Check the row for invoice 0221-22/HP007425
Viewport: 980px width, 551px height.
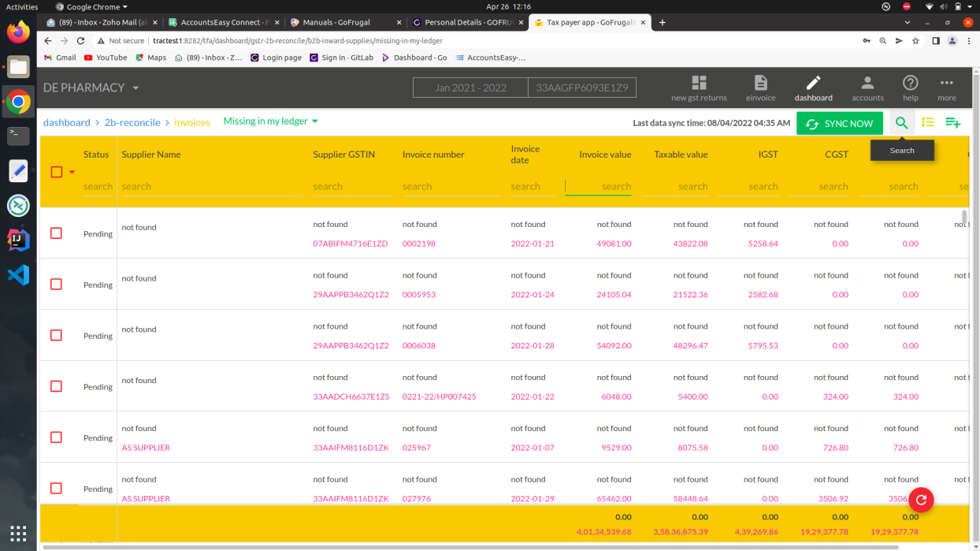click(x=56, y=386)
